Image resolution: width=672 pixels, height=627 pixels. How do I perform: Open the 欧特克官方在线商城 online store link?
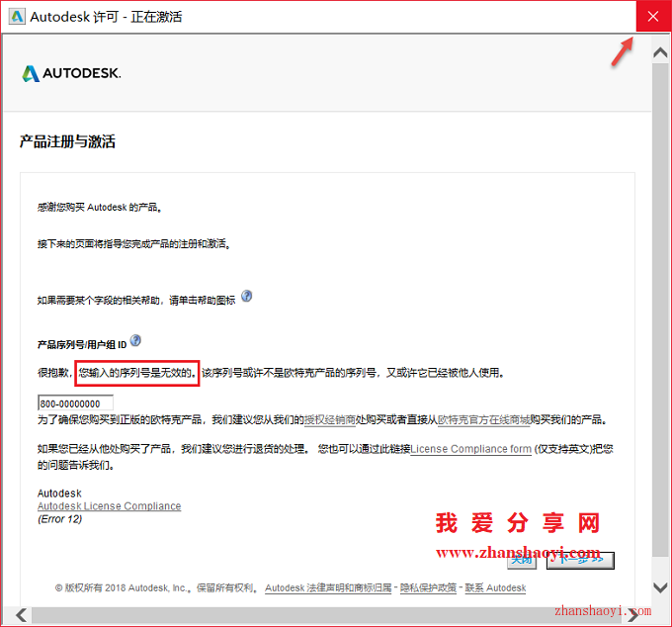[x=484, y=420]
